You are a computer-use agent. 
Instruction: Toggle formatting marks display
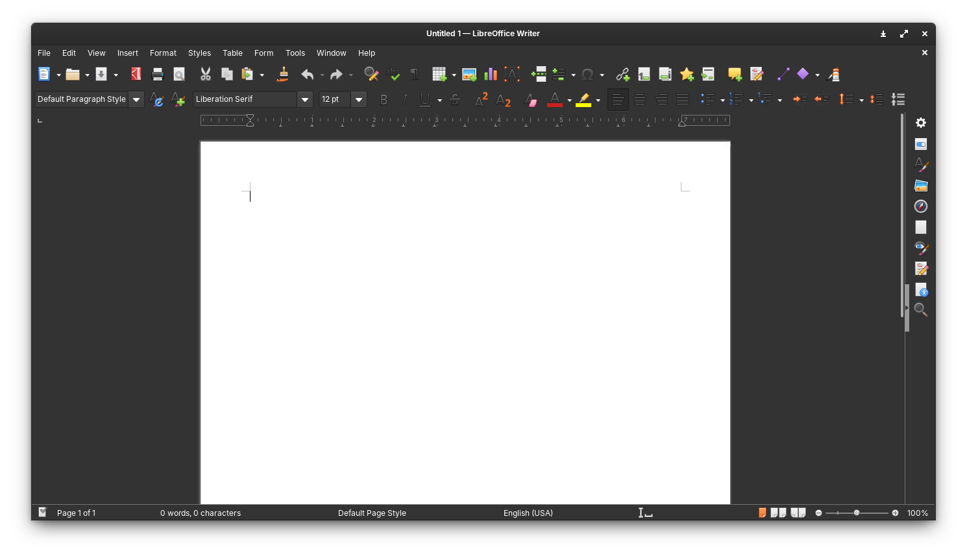(x=414, y=74)
